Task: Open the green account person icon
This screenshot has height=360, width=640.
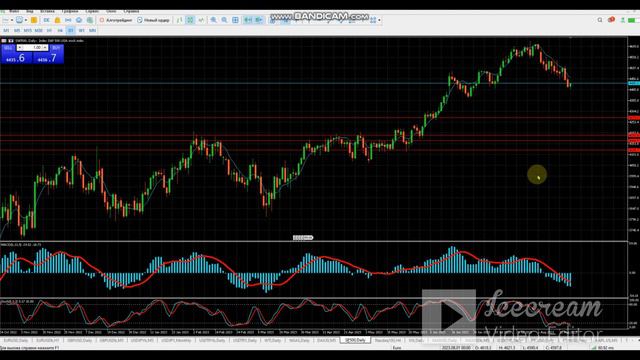Action: (622, 20)
